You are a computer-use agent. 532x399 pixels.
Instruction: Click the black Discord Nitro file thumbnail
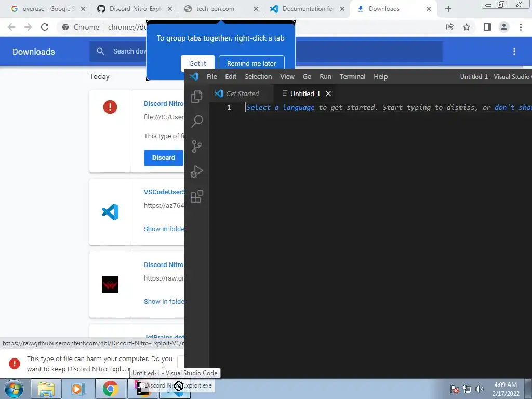click(x=110, y=284)
